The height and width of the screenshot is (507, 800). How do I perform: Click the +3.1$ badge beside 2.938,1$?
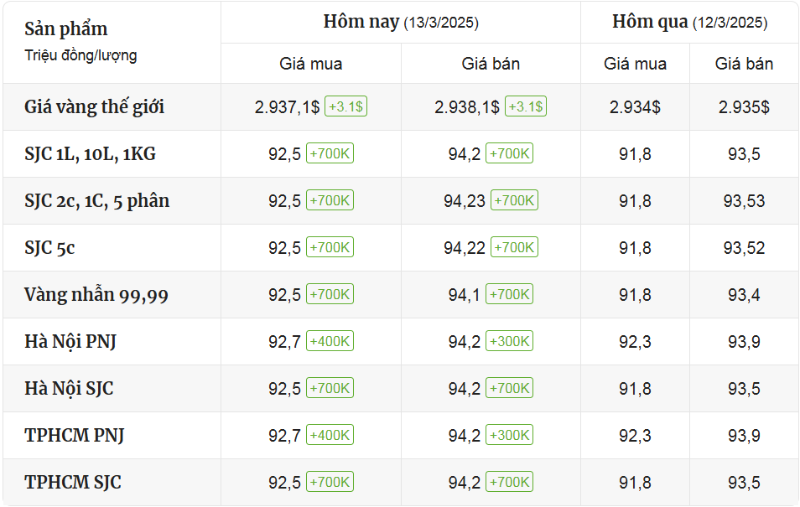pos(526,107)
